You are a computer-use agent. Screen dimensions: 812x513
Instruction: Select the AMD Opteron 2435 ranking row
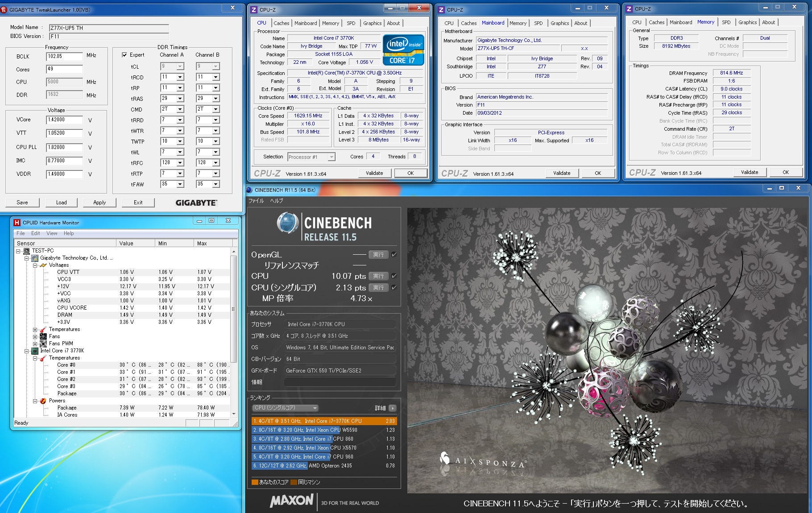point(324,466)
